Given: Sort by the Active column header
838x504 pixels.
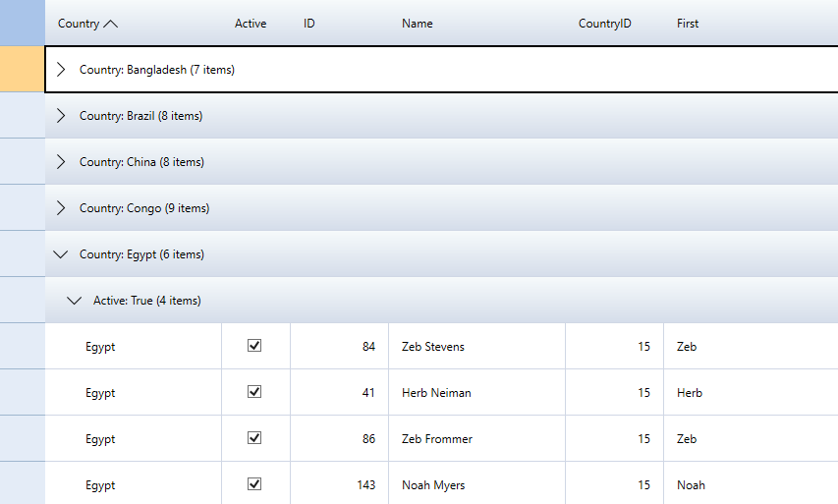Looking at the screenshot, I should (x=251, y=24).
